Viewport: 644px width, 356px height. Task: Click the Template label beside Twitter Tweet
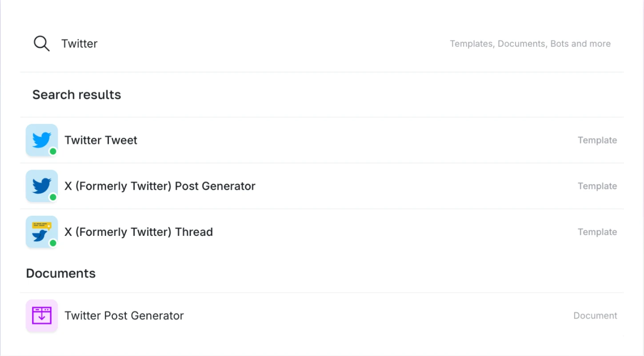[x=597, y=140]
